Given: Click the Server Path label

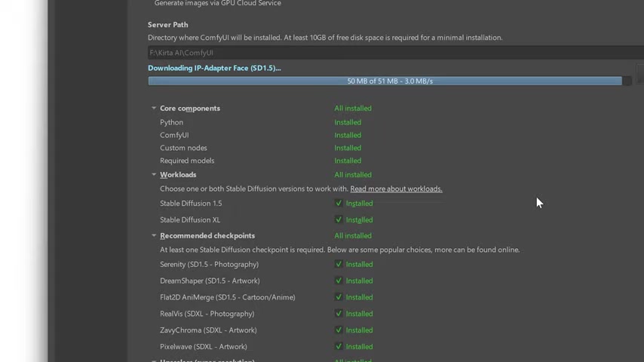Looking at the screenshot, I should pyautogui.click(x=168, y=25).
